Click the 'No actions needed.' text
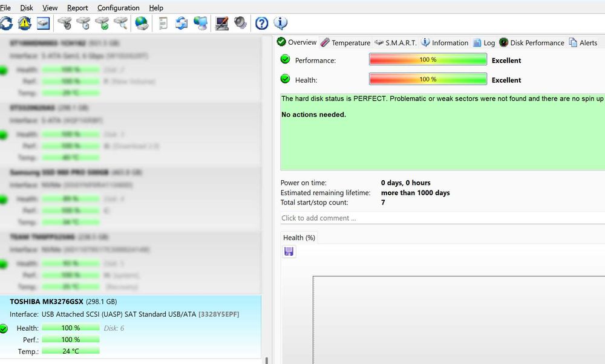The width and height of the screenshot is (605, 364). coord(313,114)
